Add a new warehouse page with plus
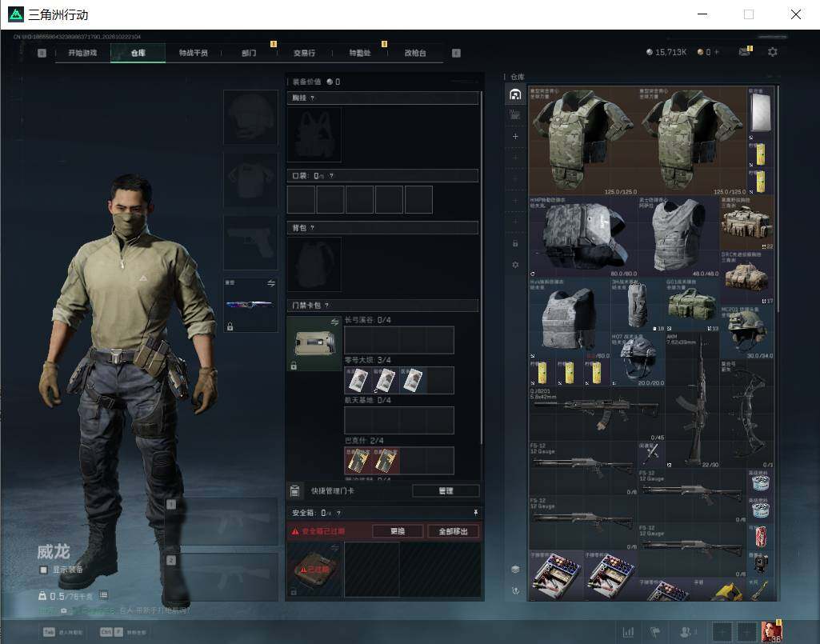The height and width of the screenshot is (644, 820). 515,136
